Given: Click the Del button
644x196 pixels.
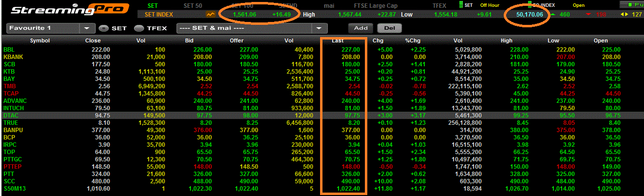Looking at the screenshot, I should pos(390,28).
